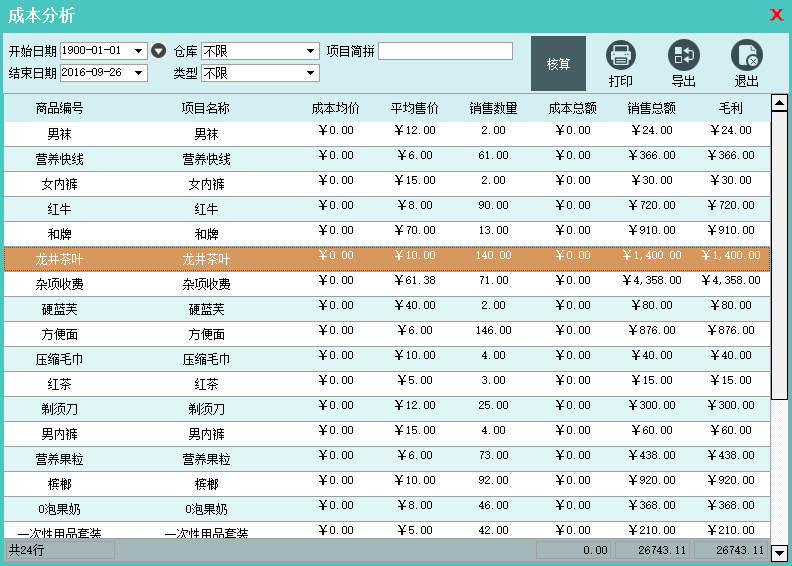Click the round dark date-range arrow icon
This screenshot has width=792, height=566.
(158, 50)
